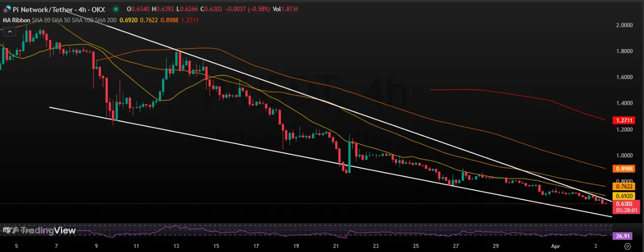Click the 1.4000 price axis label
This screenshot has width=644, height=252.
pyautogui.click(x=623, y=103)
